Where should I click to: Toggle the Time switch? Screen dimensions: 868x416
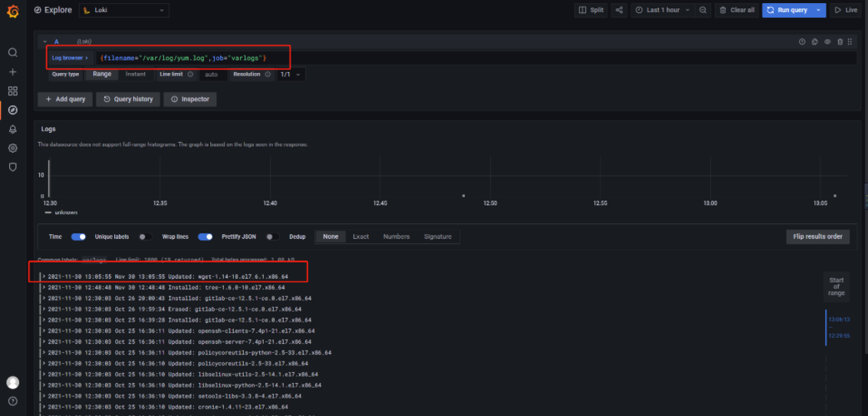[x=79, y=236]
